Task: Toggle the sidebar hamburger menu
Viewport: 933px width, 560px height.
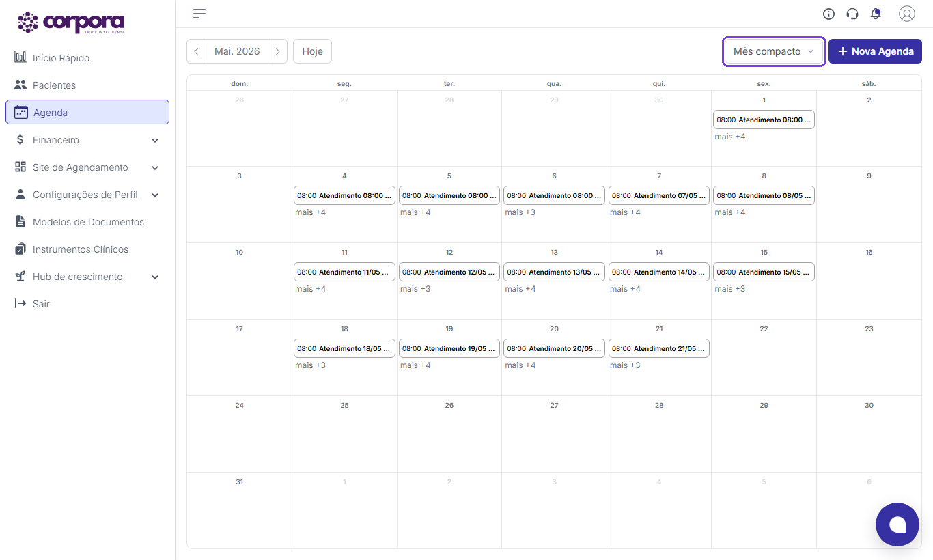Action: [x=199, y=14]
